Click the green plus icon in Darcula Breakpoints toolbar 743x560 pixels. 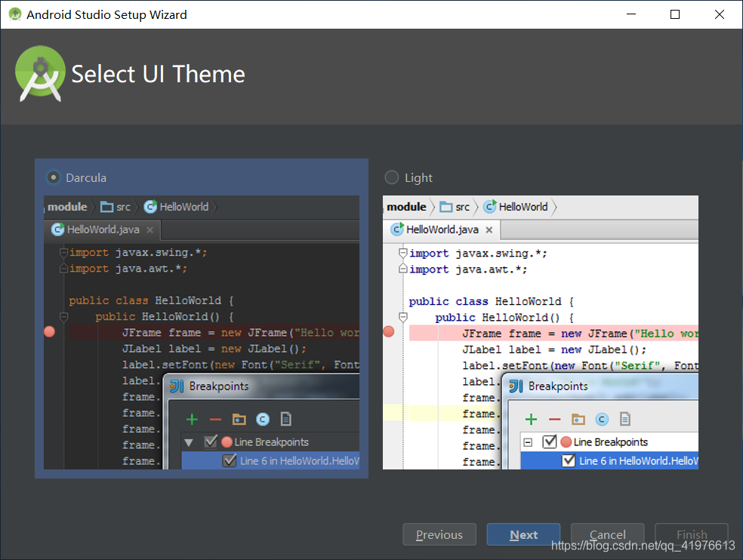192,419
